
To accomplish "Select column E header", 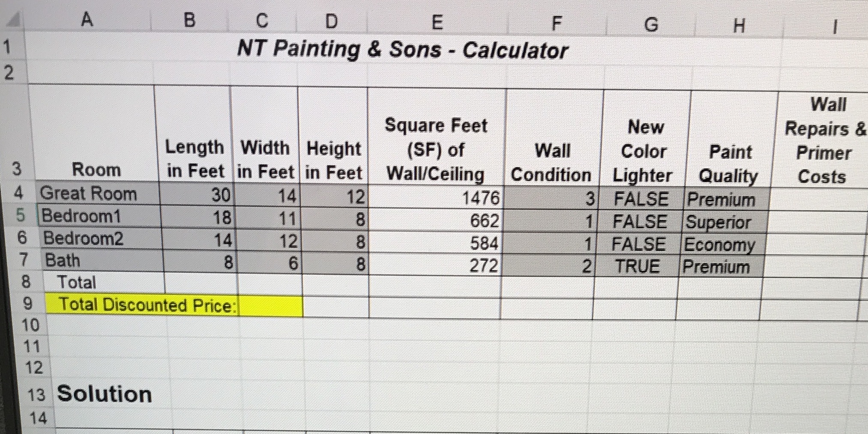I will click(437, 19).
